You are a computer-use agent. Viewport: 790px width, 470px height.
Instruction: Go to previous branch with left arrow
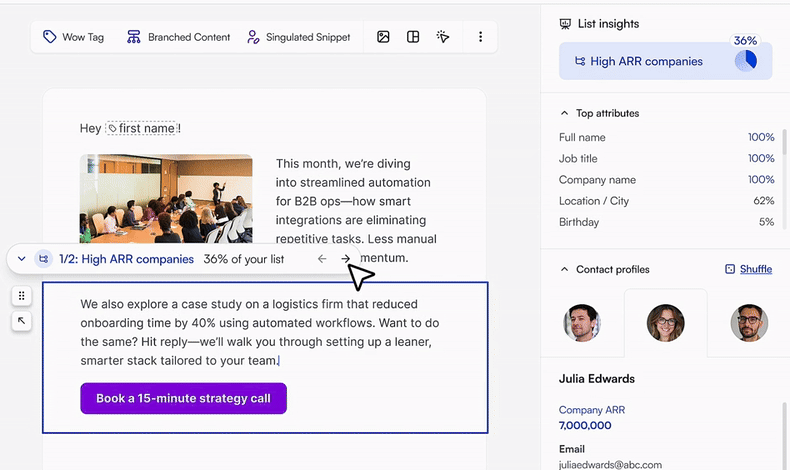[322, 259]
